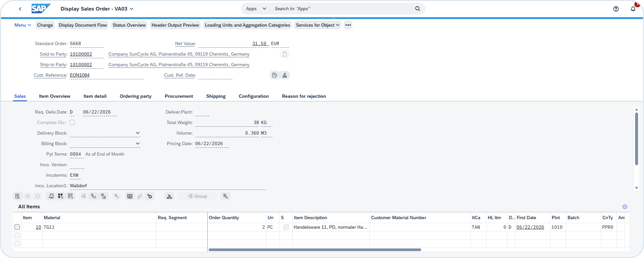Open the Apps search scope dropdown
Image resolution: width=644 pixels, height=258 pixels.
[256, 9]
